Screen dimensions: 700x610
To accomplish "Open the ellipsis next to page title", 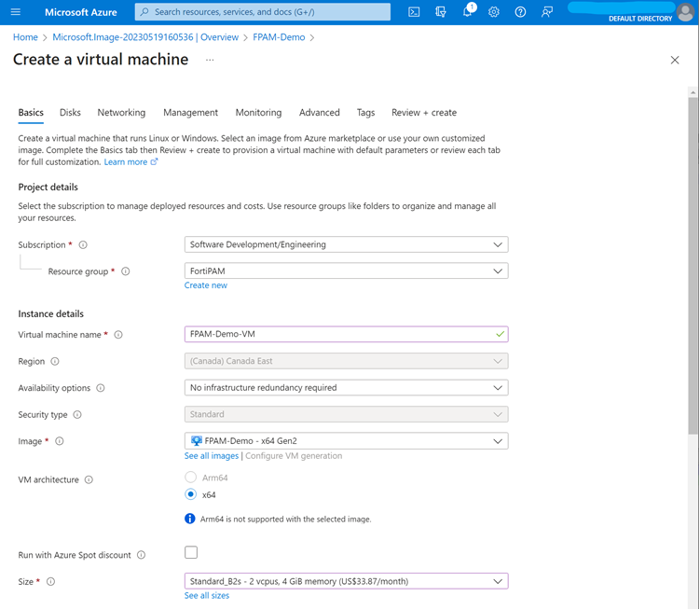I will click(210, 60).
